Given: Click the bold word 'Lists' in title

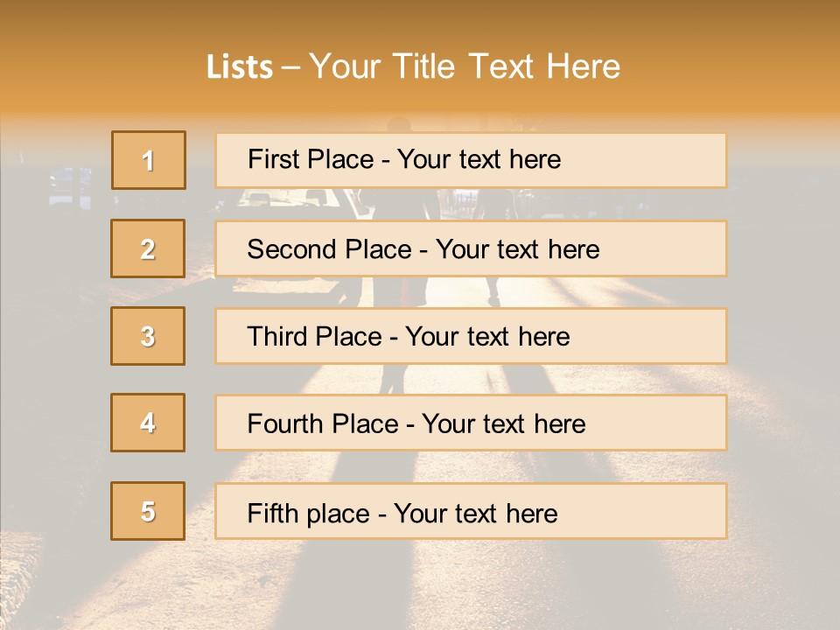Looking at the screenshot, I should point(240,67).
